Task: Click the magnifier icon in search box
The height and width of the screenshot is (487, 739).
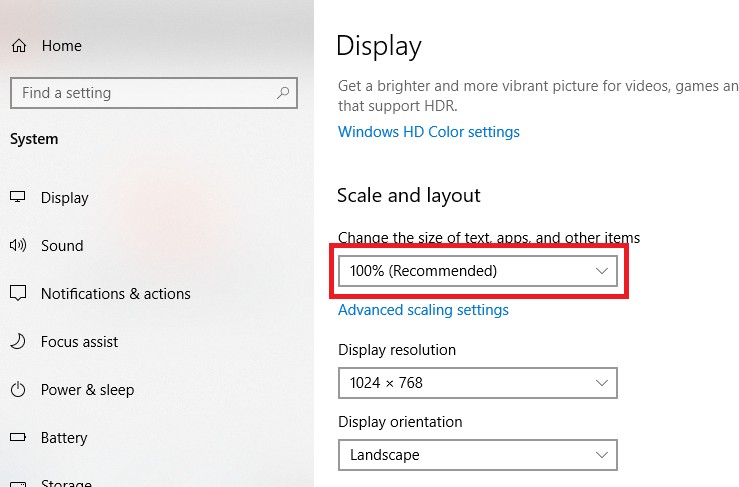Action: pos(283,93)
